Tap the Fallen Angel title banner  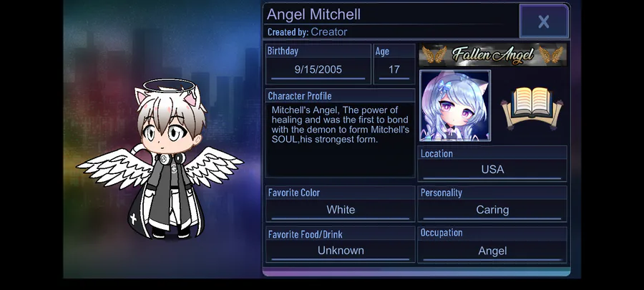click(493, 54)
